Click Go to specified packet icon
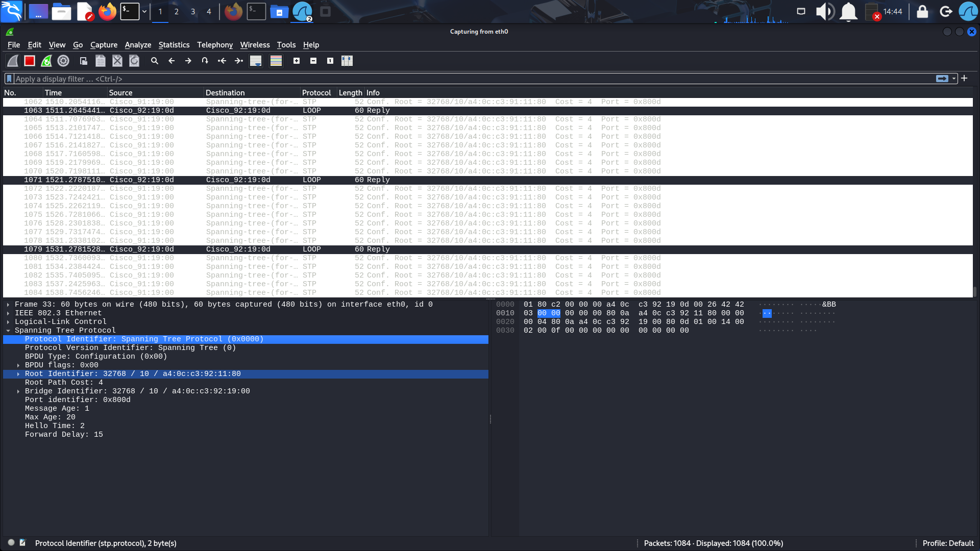The height and width of the screenshot is (551, 980). [205, 61]
